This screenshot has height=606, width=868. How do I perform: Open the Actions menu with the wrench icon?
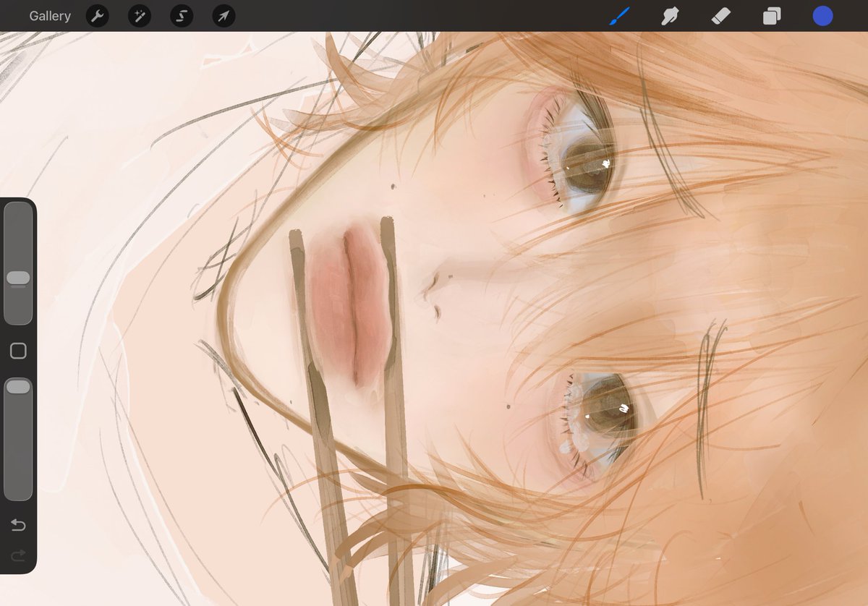pos(97,15)
